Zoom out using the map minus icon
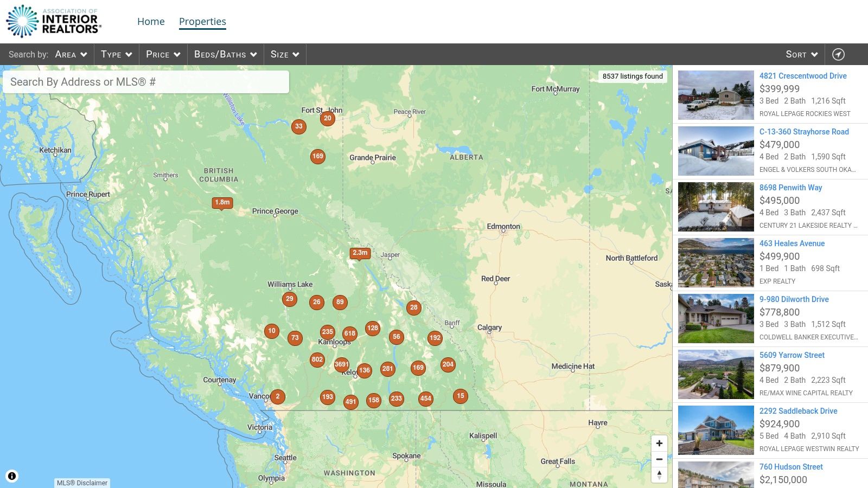 click(659, 459)
